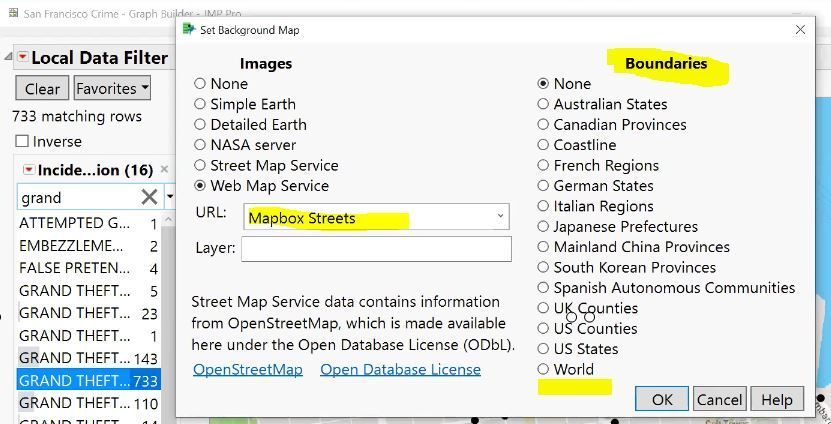Click the filter list scrollbar up arrow
The image size is (831, 424).
pyautogui.click(x=169, y=219)
